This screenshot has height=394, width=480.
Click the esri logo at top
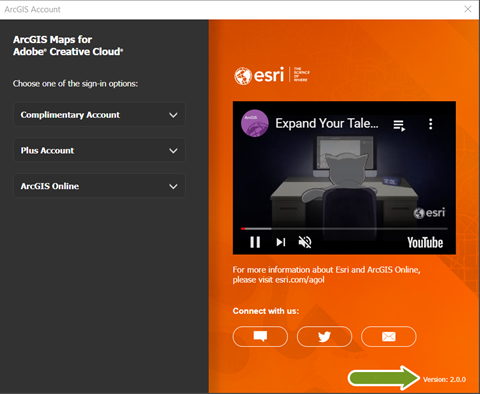272,75
